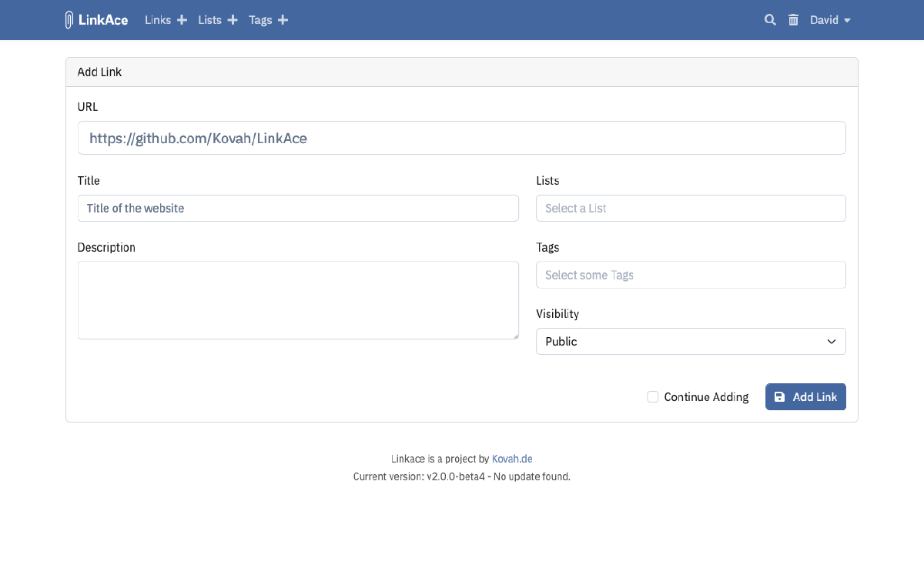
Task: Check Continue Adding before saving
Action: click(653, 396)
